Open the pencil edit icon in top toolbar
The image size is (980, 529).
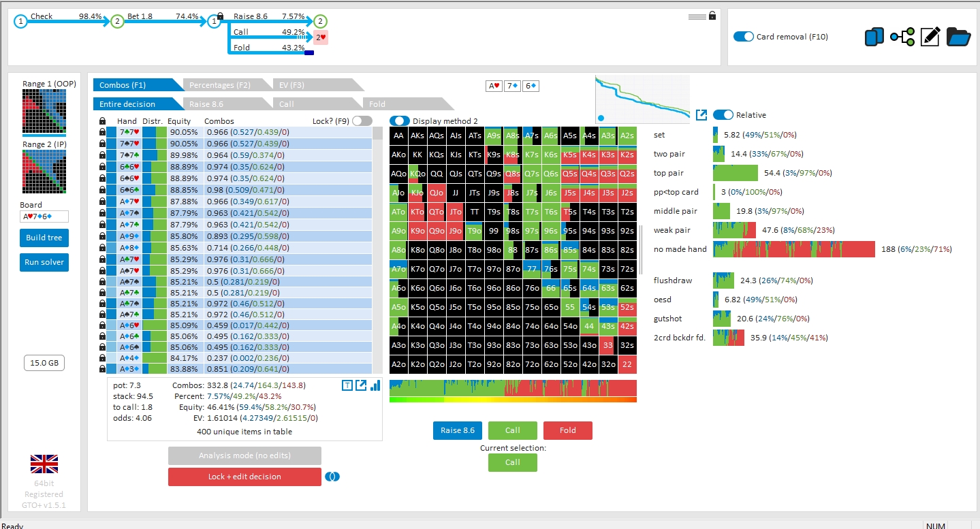click(930, 37)
